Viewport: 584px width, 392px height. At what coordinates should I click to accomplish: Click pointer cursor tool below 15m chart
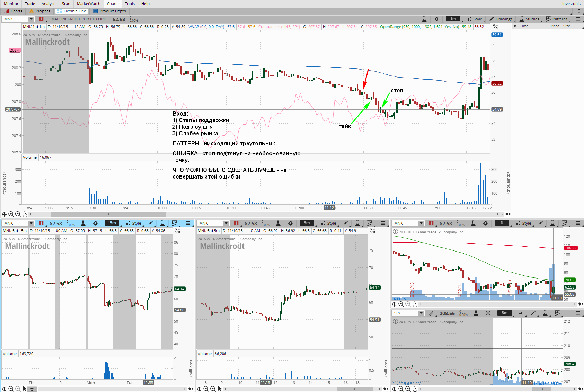[x=25, y=389]
